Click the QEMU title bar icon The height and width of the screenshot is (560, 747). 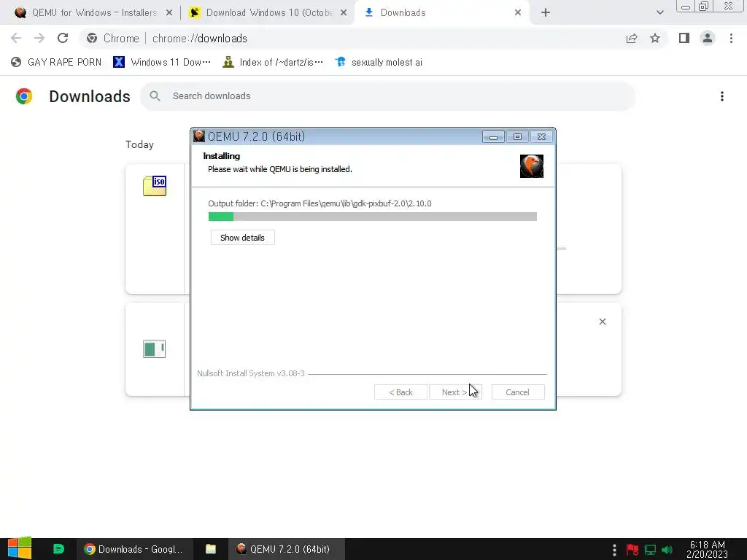(x=198, y=136)
